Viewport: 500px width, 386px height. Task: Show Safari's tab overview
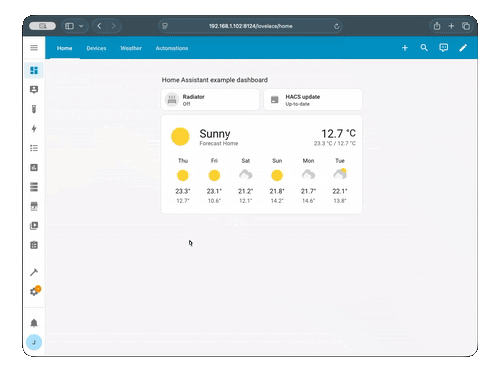tap(466, 26)
